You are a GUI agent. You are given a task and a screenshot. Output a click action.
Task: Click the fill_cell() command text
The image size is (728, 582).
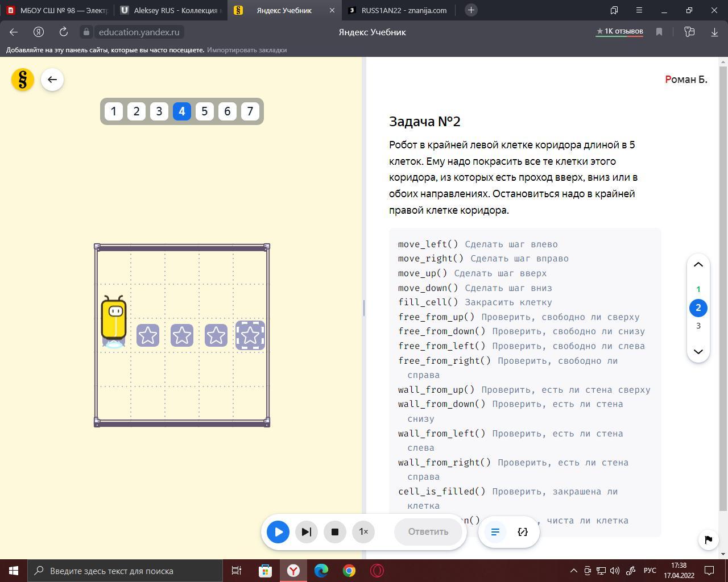428,302
